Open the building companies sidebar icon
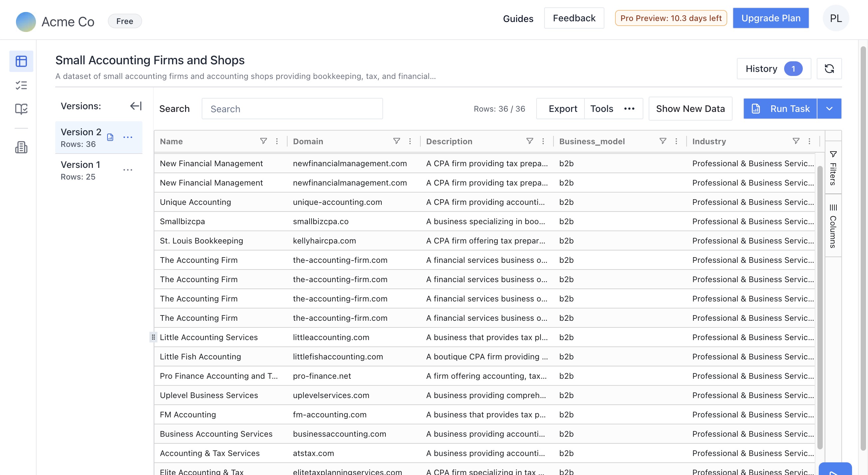Screen dimensions: 868x475 21,147
